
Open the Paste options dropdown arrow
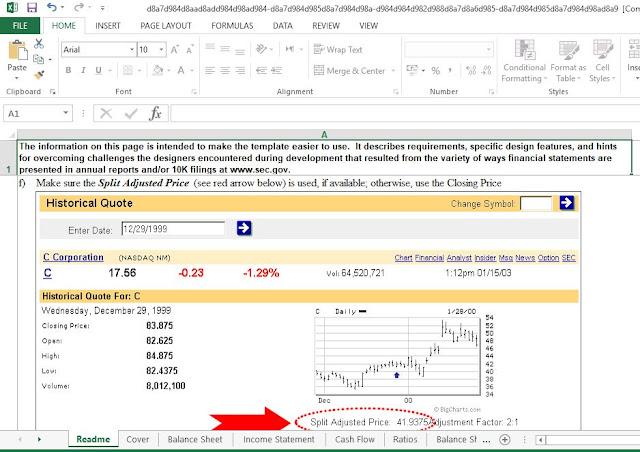tap(17, 78)
